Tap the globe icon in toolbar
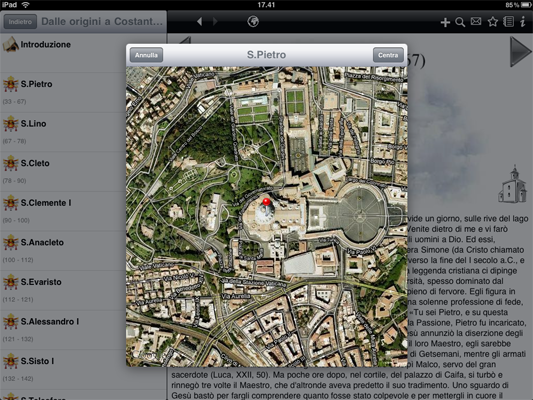 [253, 21]
